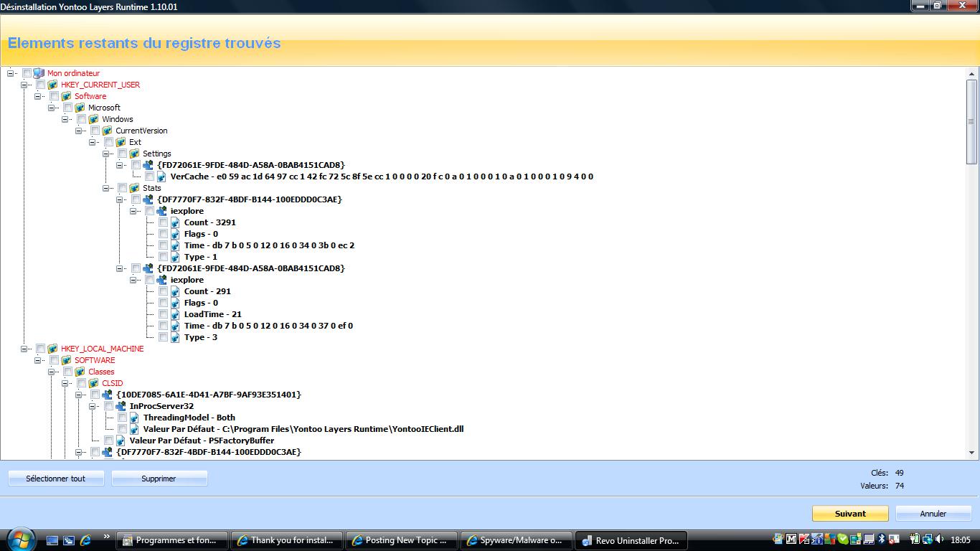Click the HKEY_LOCAL_MACHINE registry key icon
980x551 pixels.
(x=52, y=349)
